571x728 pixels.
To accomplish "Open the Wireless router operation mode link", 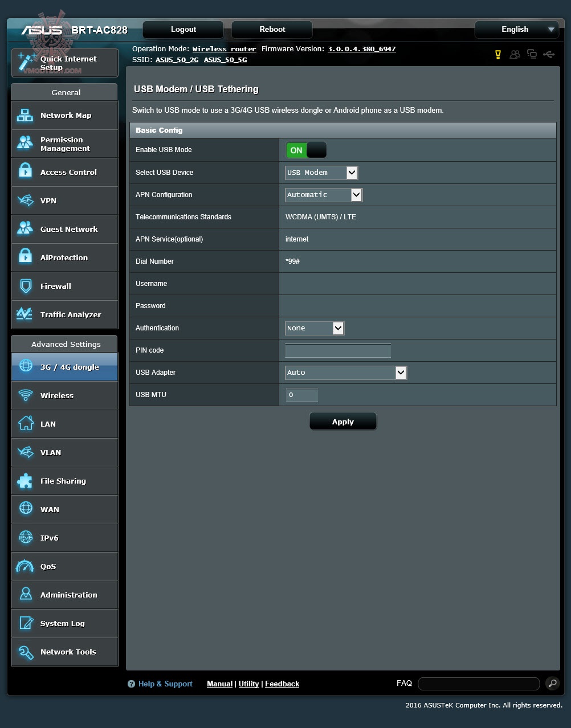I will point(225,49).
